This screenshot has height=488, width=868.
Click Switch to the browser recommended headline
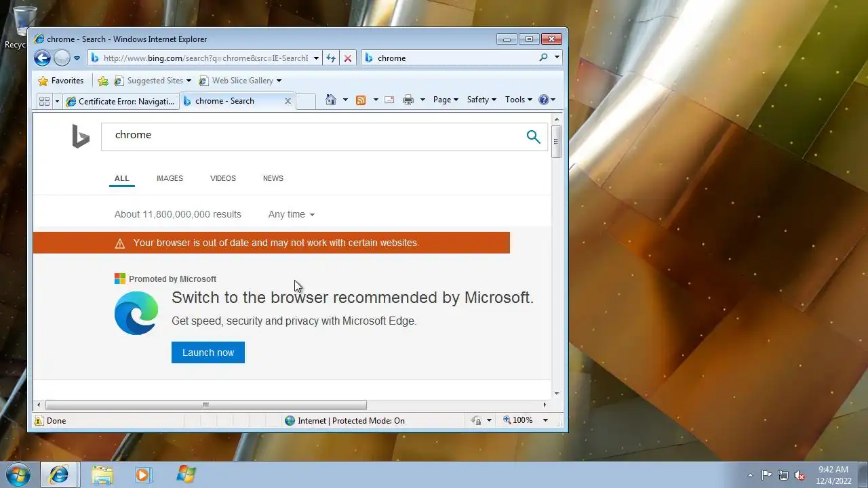[353, 298]
